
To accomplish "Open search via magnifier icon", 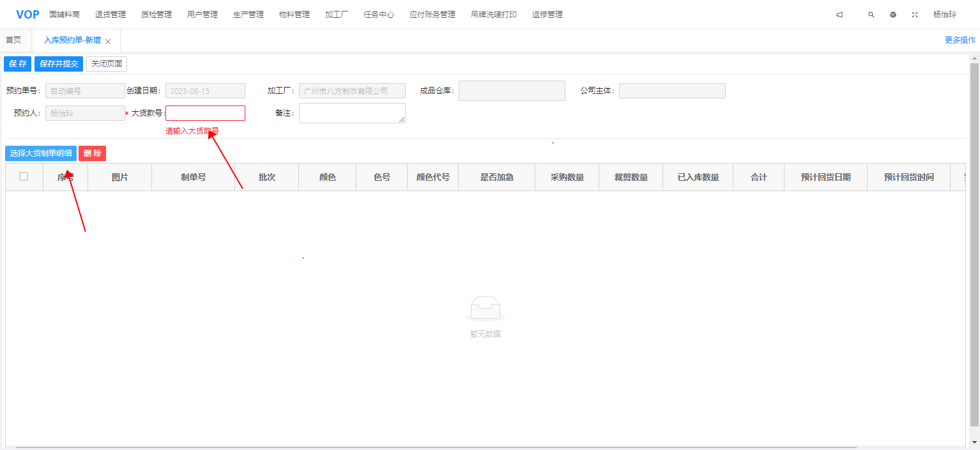I will pyautogui.click(x=871, y=15).
